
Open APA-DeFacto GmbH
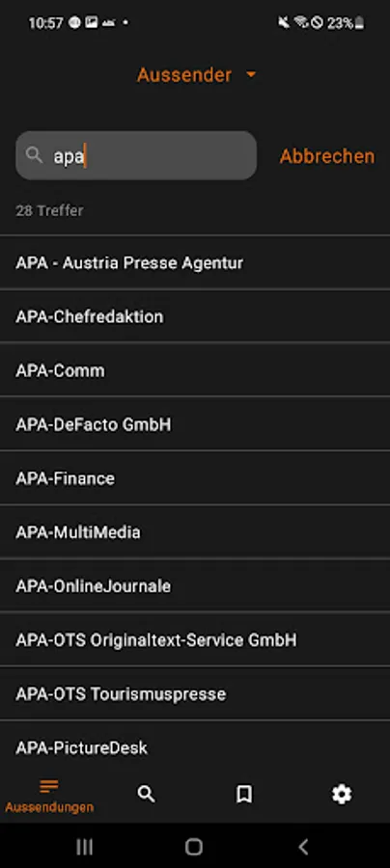195,424
